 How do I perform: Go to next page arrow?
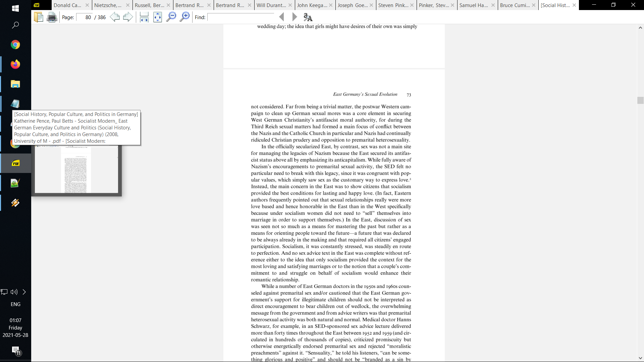[128, 17]
